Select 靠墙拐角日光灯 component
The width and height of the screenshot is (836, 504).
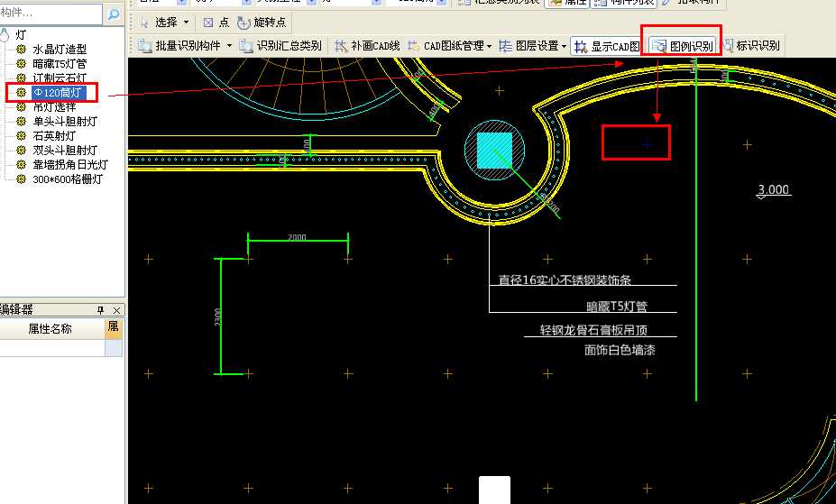click(x=69, y=165)
